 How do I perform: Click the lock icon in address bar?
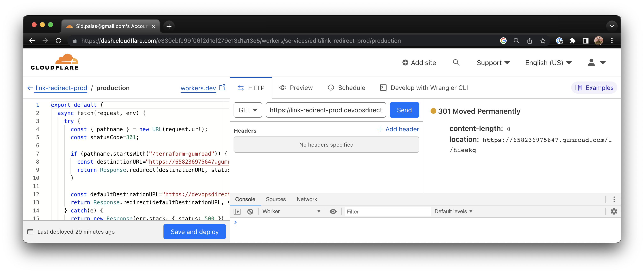tap(75, 41)
